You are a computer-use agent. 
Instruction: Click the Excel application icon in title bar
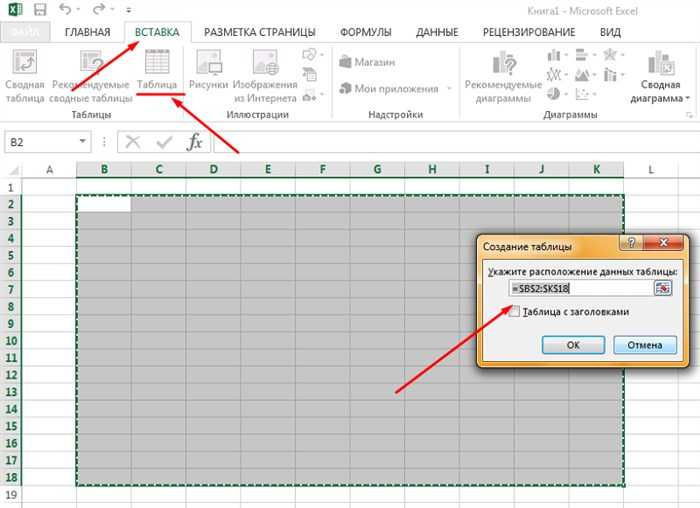coord(16,9)
